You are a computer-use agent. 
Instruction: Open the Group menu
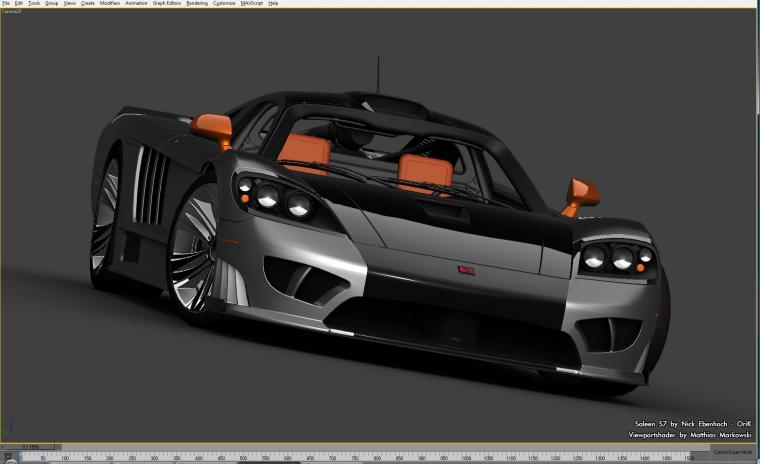(x=51, y=3)
